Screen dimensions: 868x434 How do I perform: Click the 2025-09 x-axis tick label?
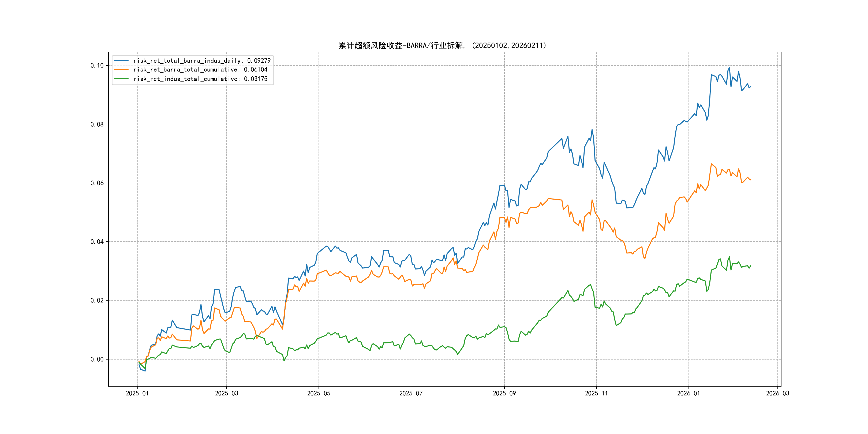pyautogui.click(x=504, y=393)
